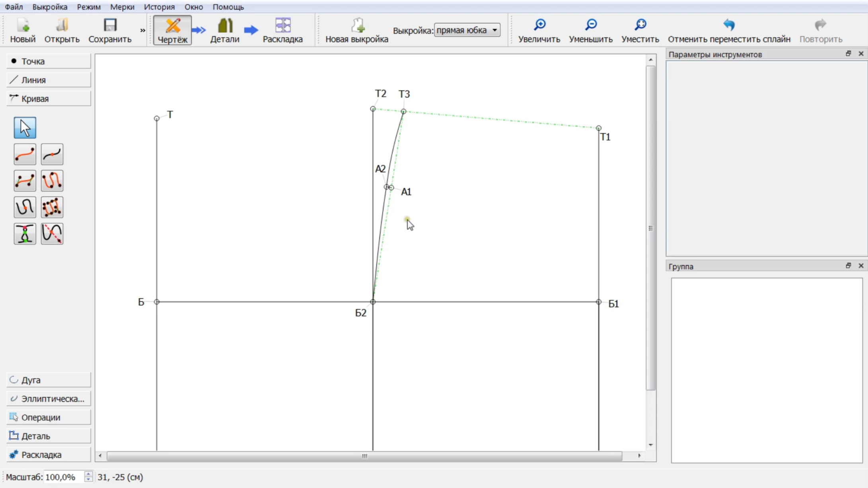Select the spline path tool
Viewport: 868px width, 488px height.
click(52, 181)
